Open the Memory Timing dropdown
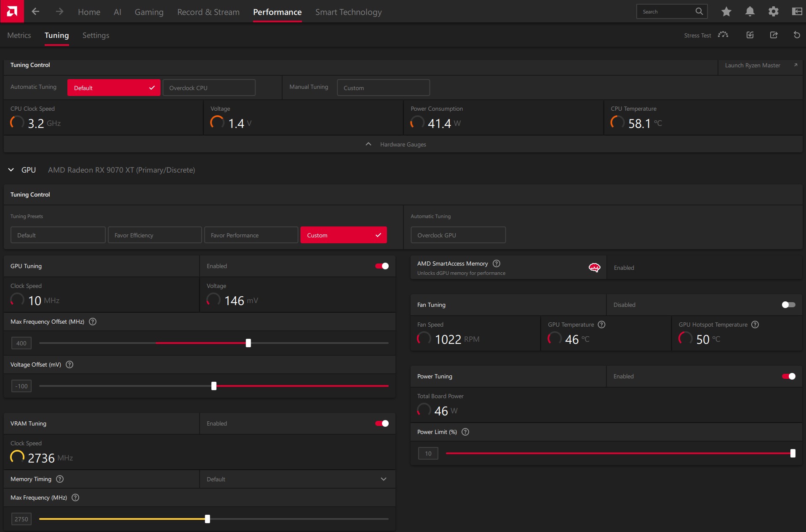Image resolution: width=806 pixels, height=532 pixels. [x=384, y=479]
